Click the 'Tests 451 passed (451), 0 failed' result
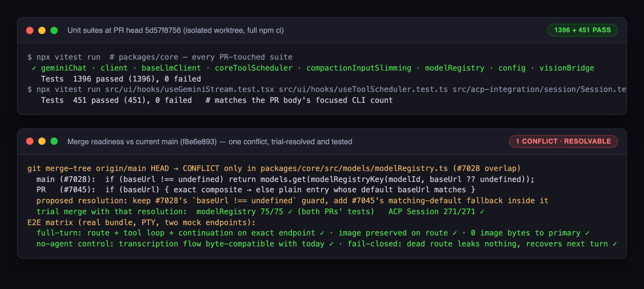Screen dimensions: 644x289 coord(116,100)
